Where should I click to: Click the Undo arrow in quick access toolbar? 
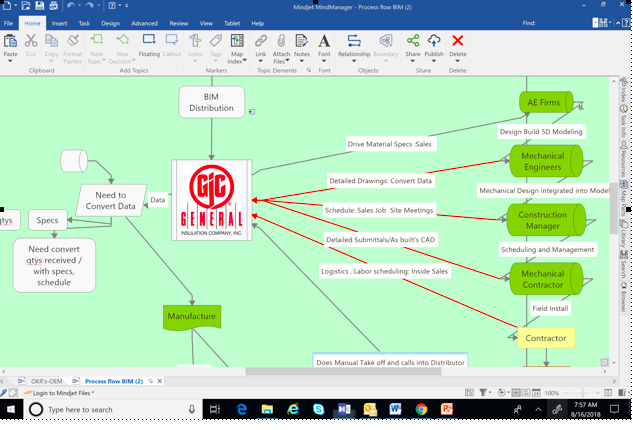(x=71, y=6)
